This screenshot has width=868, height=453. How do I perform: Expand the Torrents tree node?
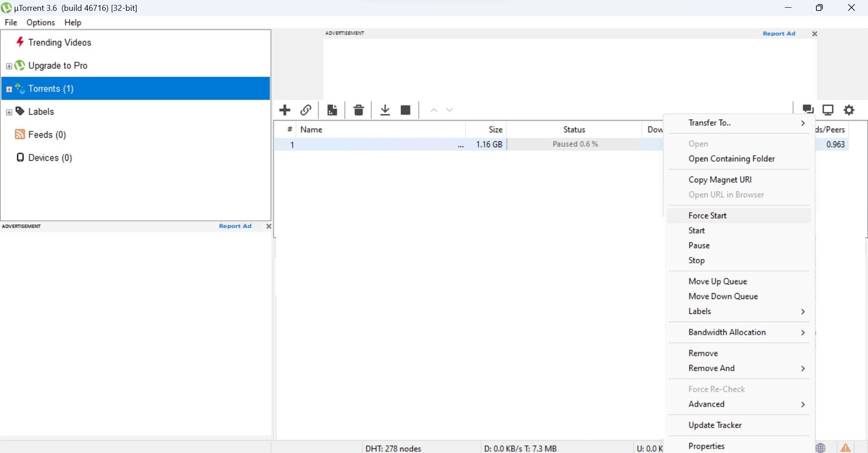9,89
